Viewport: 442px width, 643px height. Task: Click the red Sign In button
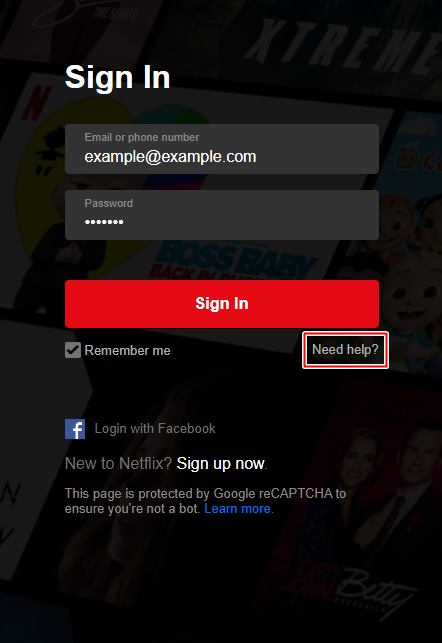pos(222,304)
